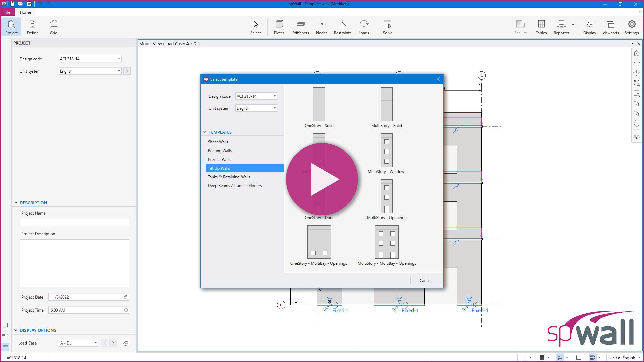Select Tanks & Retaining Walls template
This screenshot has height=362, width=644.
(229, 176)
